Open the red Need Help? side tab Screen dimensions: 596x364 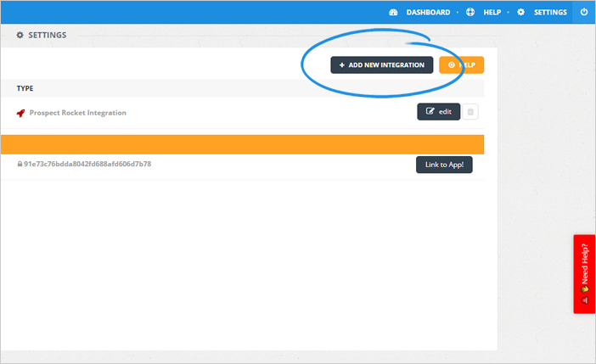[584, 274]
